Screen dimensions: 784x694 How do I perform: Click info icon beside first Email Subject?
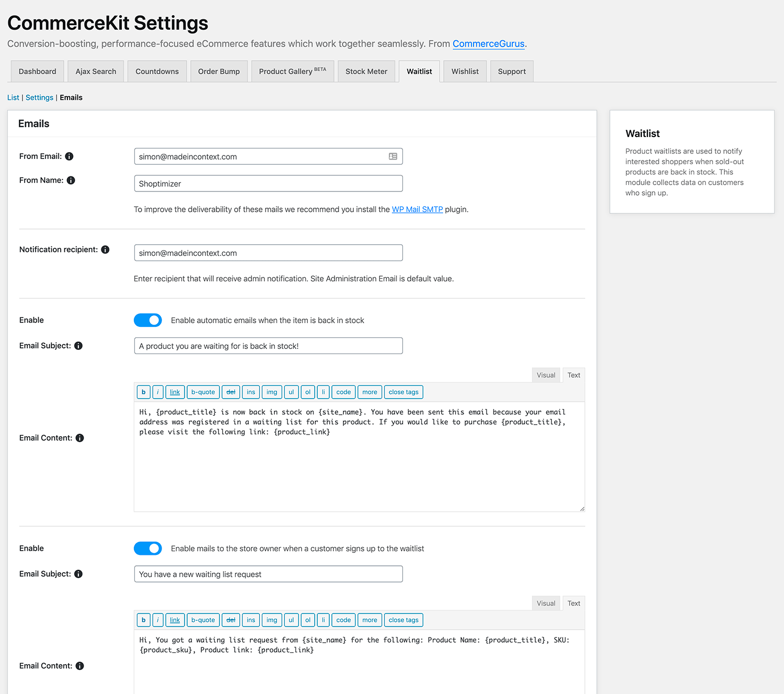(x=78, y=346)
